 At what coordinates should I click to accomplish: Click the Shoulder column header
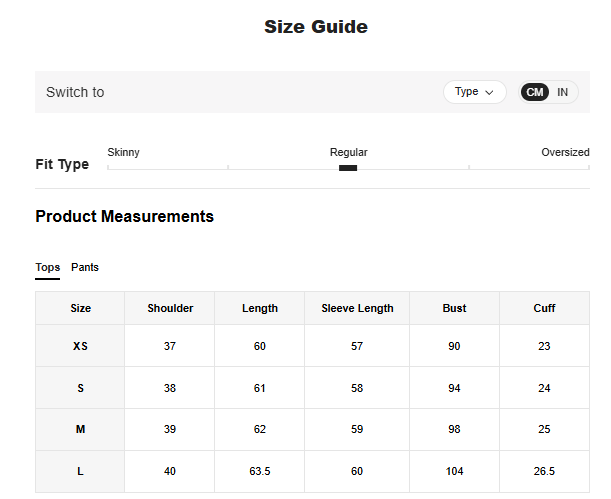coord(170,308)
